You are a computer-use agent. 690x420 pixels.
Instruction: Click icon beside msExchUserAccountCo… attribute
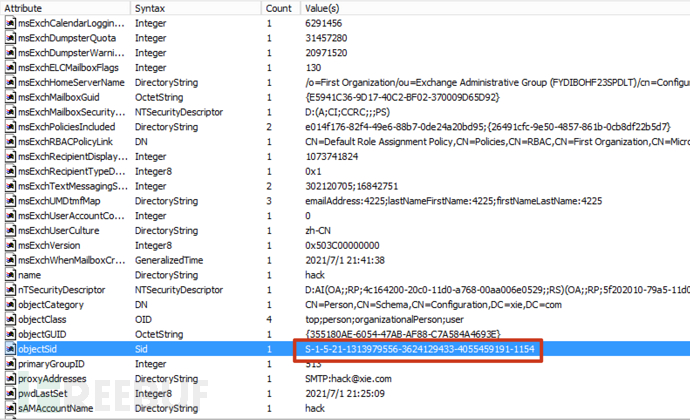pos(11,216)
